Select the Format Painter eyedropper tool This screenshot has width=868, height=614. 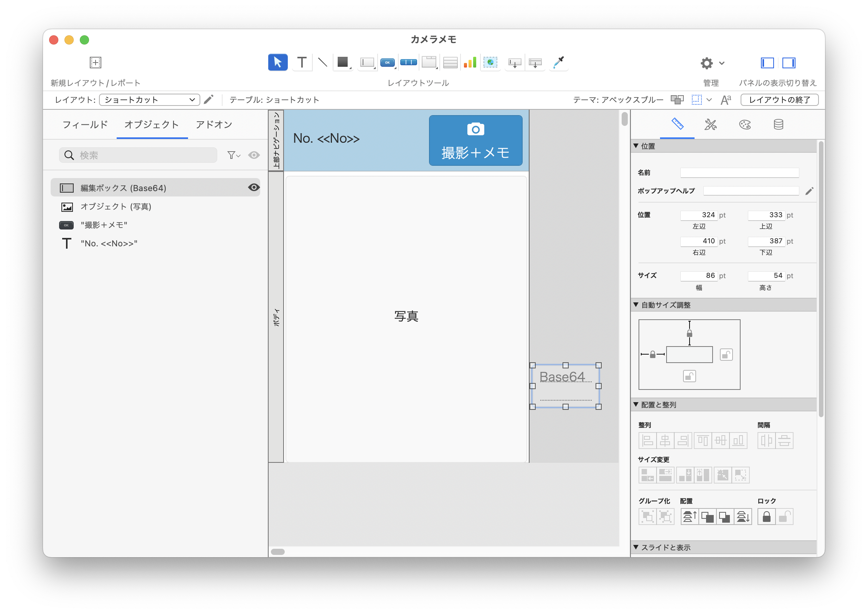[x=558, y=62]
